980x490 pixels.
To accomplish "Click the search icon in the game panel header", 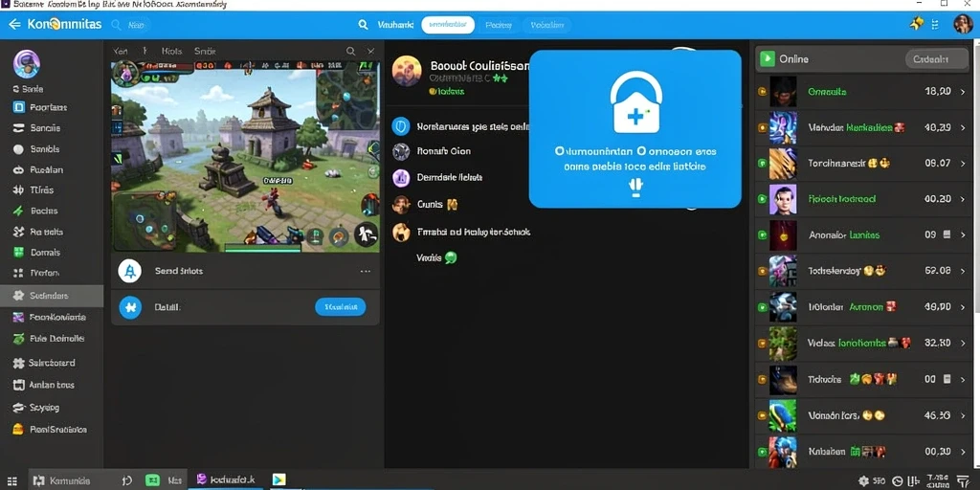I will click(x=350, y=52).
